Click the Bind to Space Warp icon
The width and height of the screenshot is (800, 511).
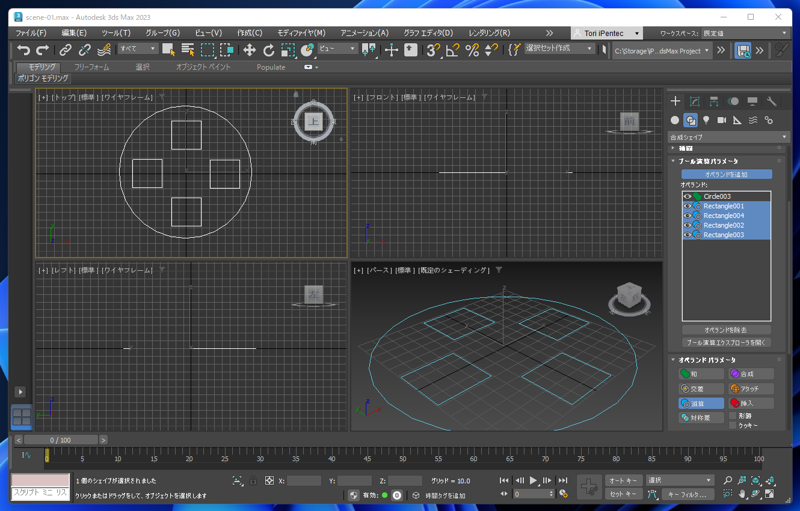[x=104, y=50]
